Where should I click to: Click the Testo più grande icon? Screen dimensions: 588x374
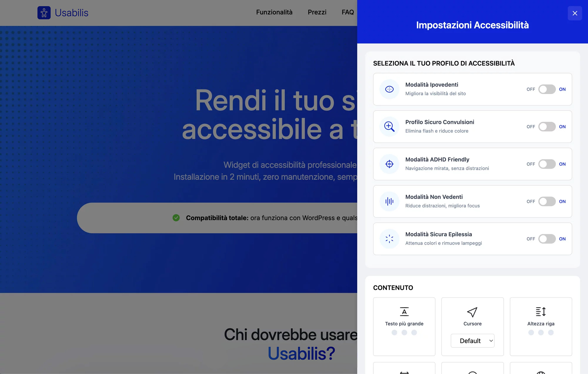(404, 311)
